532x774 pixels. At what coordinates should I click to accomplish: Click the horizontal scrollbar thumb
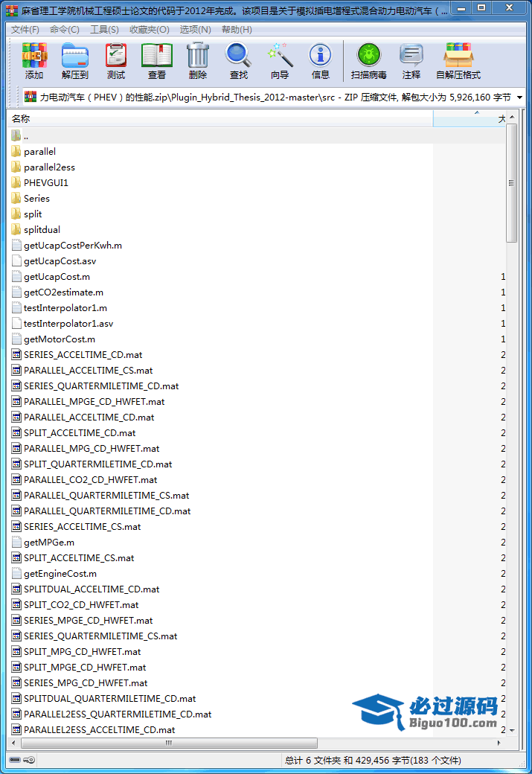[x=170, y=743]
